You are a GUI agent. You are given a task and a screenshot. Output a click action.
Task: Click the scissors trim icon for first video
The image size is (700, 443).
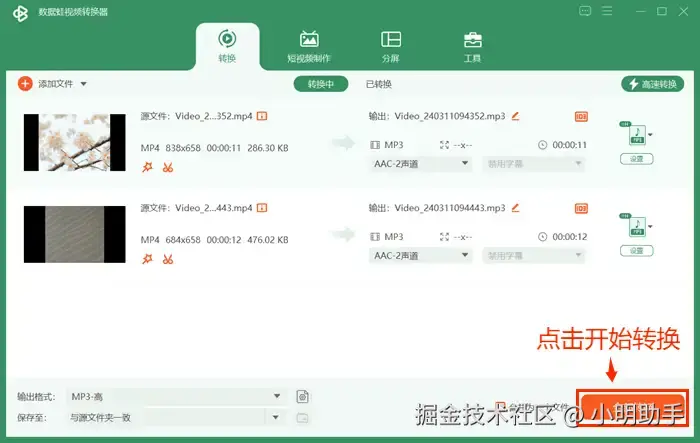click(168, 167)
